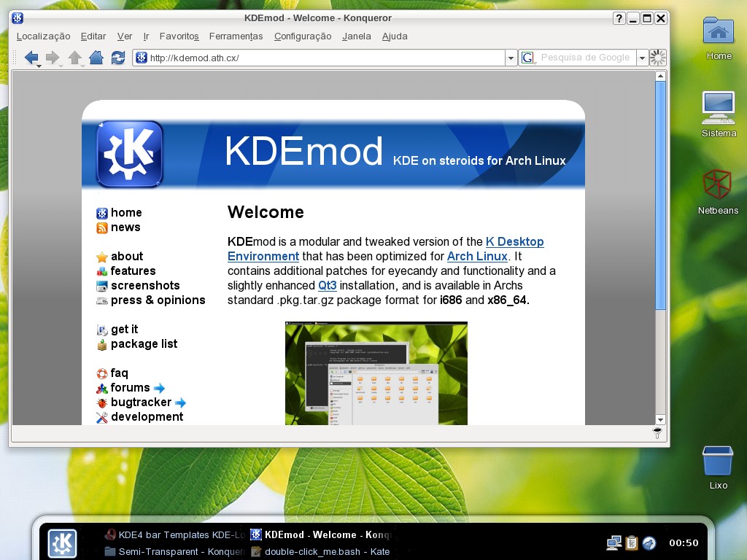The width and height of the screenshot is (747, 560).
Task: Open the Ver menu
Action: point(125,36)
